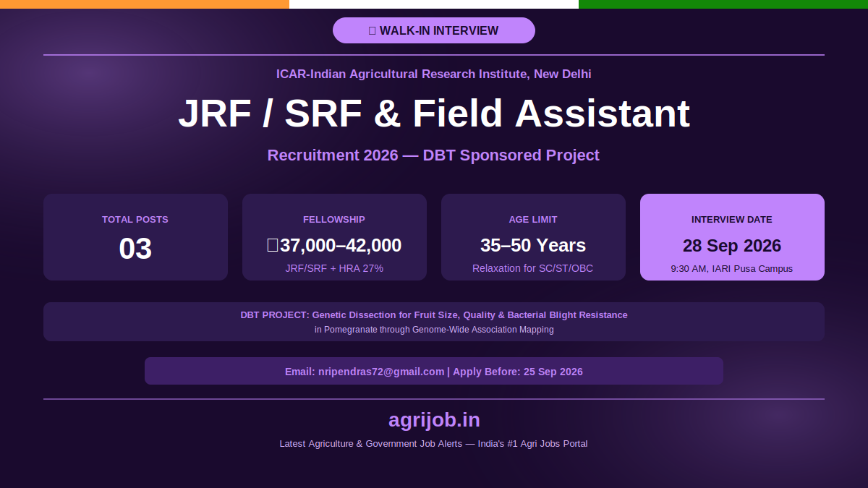This screenshot has height=488, width=868.
Task: Click the DBT PROJECT Genetic Dissection line
Action: pyautogui.click(x=434, y=315)
